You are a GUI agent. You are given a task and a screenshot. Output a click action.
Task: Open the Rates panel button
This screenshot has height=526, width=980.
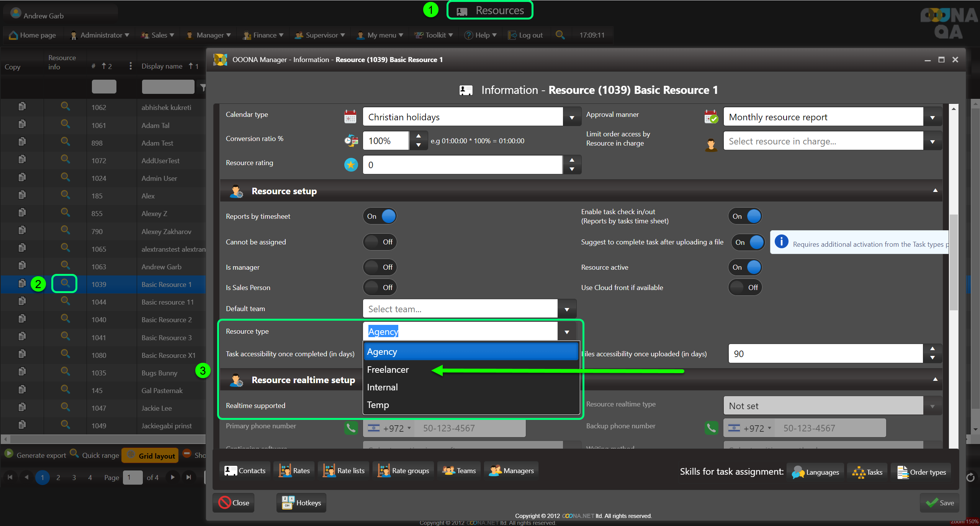coord(294,470)
